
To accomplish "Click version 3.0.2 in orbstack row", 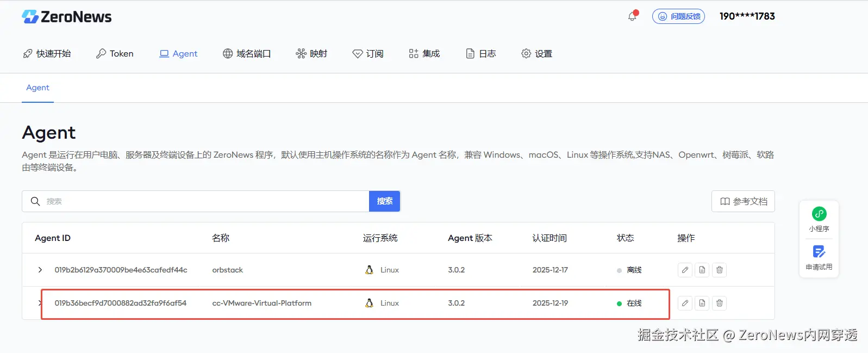I will pos(457,270).
